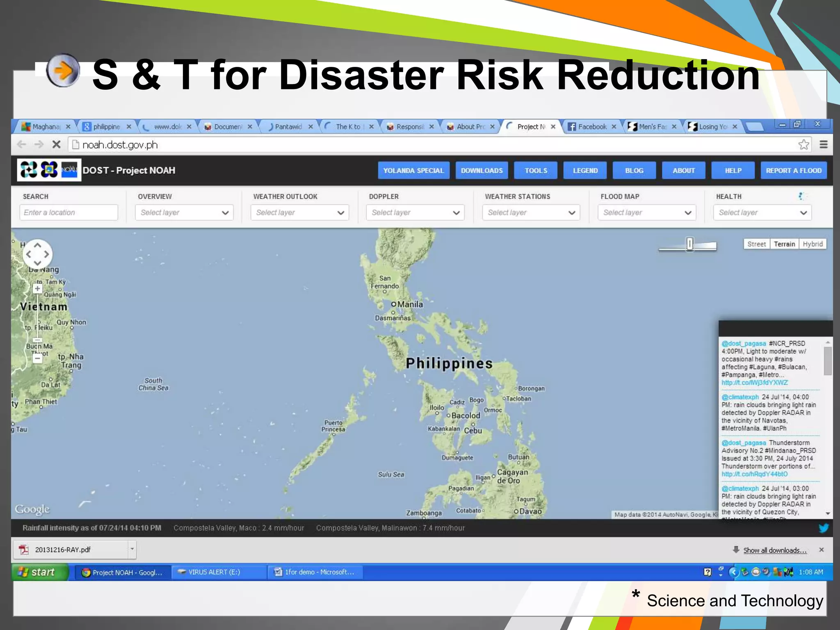Open the ABOUT page

(683, 170)
